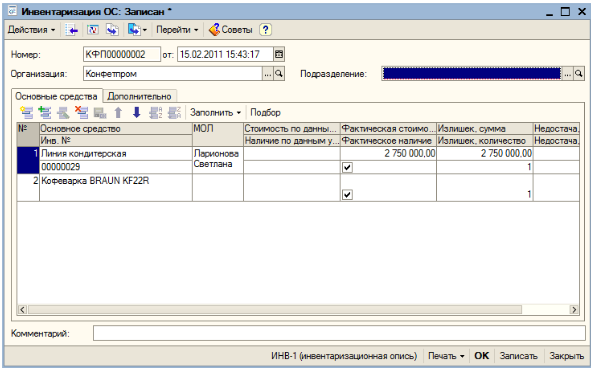591x370 pixels.
Task: Toggle Фактическое наличие checkbox for Линия кондитерская
Action: 347,167
